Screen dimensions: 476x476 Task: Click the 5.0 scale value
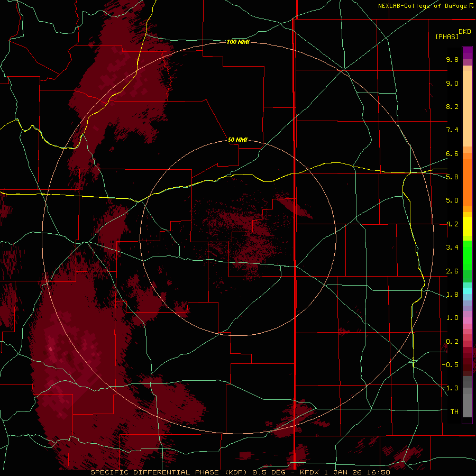452,200
